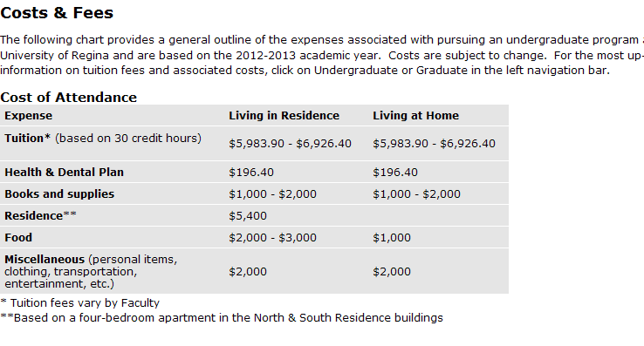Click books cost under Living at Home
This screenshot has width=644, height=346.
tap(416, 194)
